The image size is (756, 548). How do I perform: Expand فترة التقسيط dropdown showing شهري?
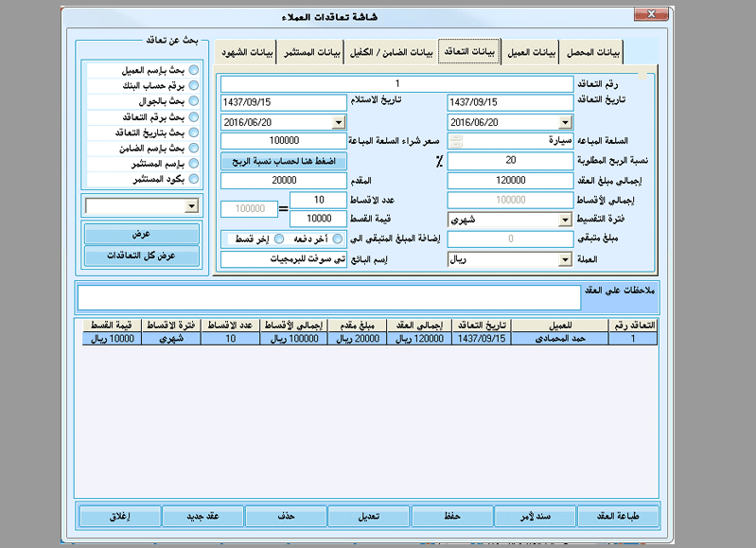[x=565, y=220]
